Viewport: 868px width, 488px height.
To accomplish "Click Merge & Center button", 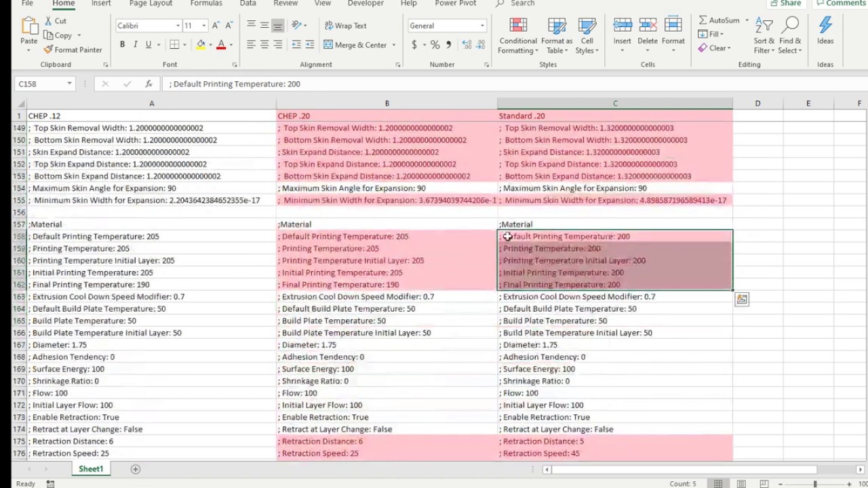I will point(355,45).
